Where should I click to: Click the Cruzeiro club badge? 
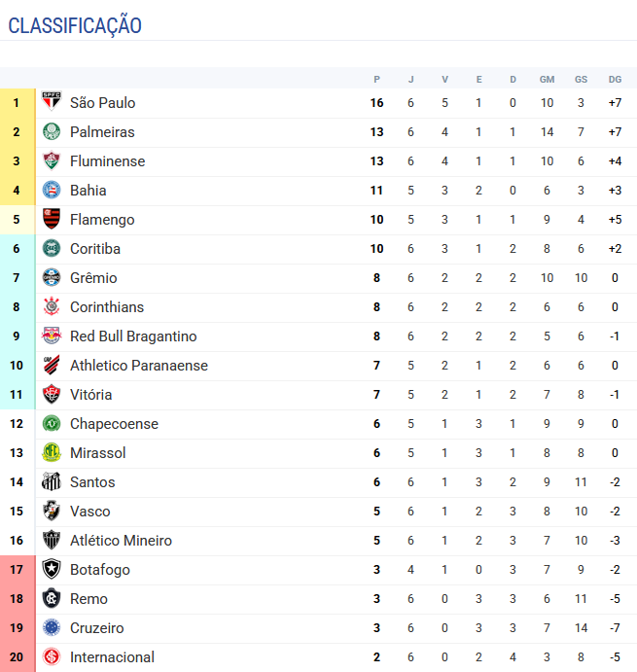click(x=52, y=628)
